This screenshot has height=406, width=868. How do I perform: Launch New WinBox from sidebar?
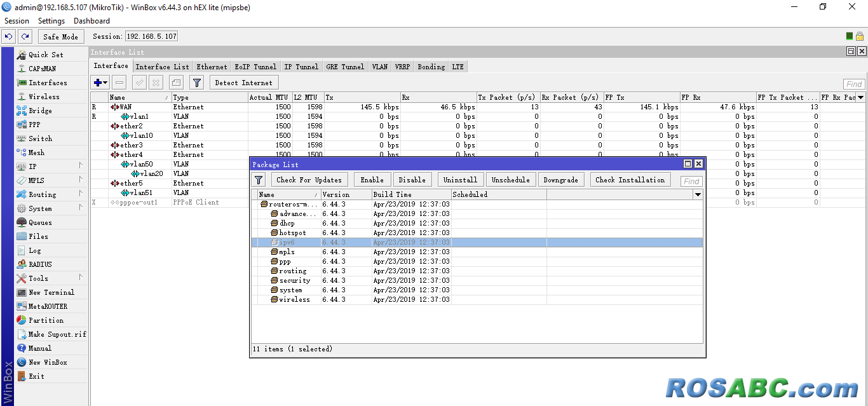pos(48,362)
